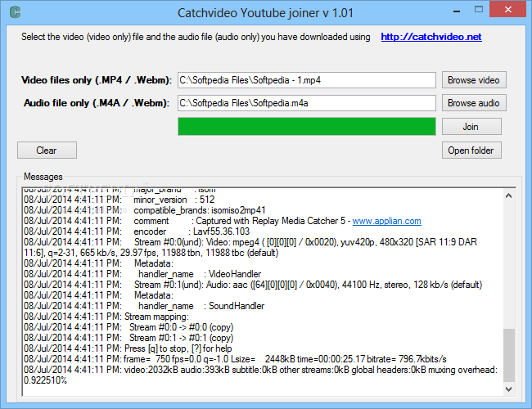Screen dimensions: 532x409
Task: Minimize the Catchvideo window
Action: (x=457, y=11)
